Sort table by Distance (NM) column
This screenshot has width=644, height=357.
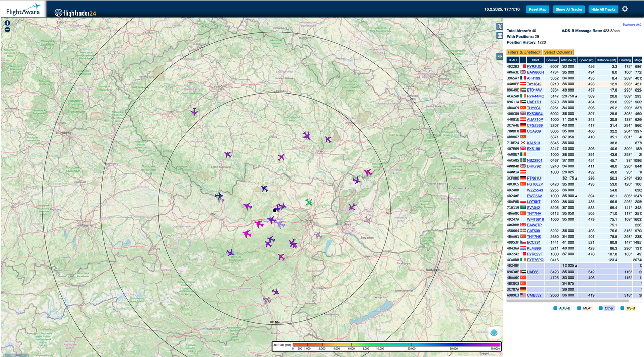click(607, 60)
